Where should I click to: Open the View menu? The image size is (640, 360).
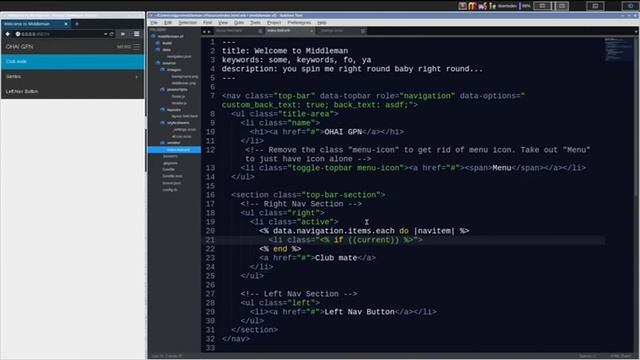coord(223,22)
